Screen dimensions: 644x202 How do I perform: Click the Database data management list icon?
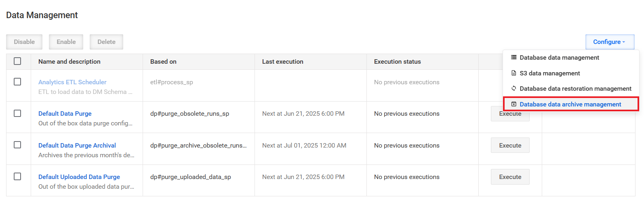click(x=514, y=58)
